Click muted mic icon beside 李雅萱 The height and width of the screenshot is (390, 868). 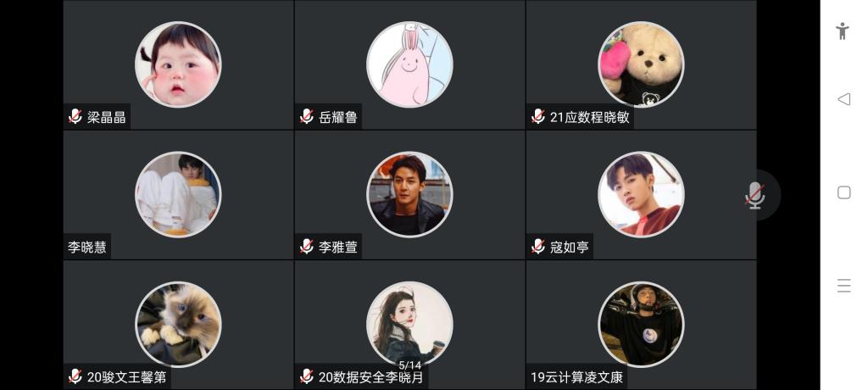307,247
